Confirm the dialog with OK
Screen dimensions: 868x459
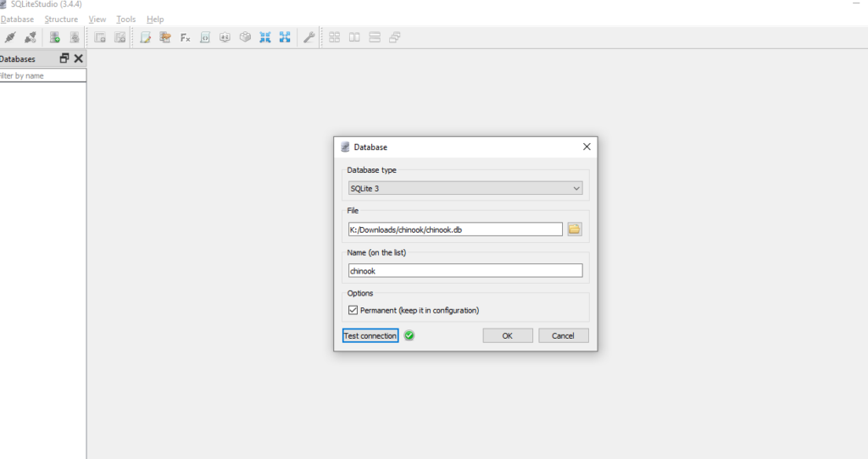coord(507,336)
